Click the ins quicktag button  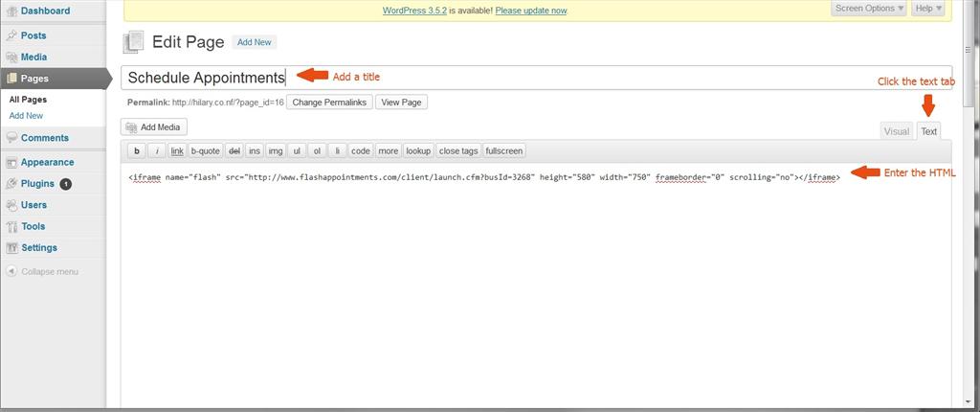(x=255, y=150)
